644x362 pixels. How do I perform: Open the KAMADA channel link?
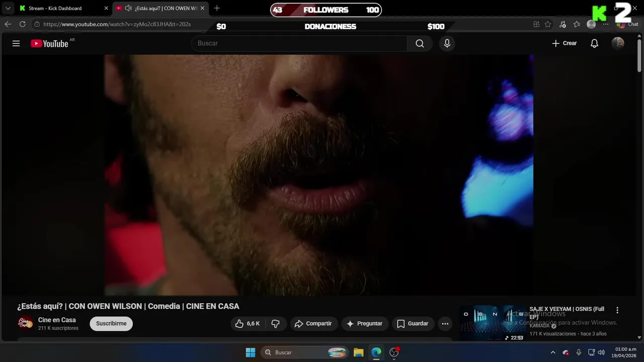(x=539, y=326)
